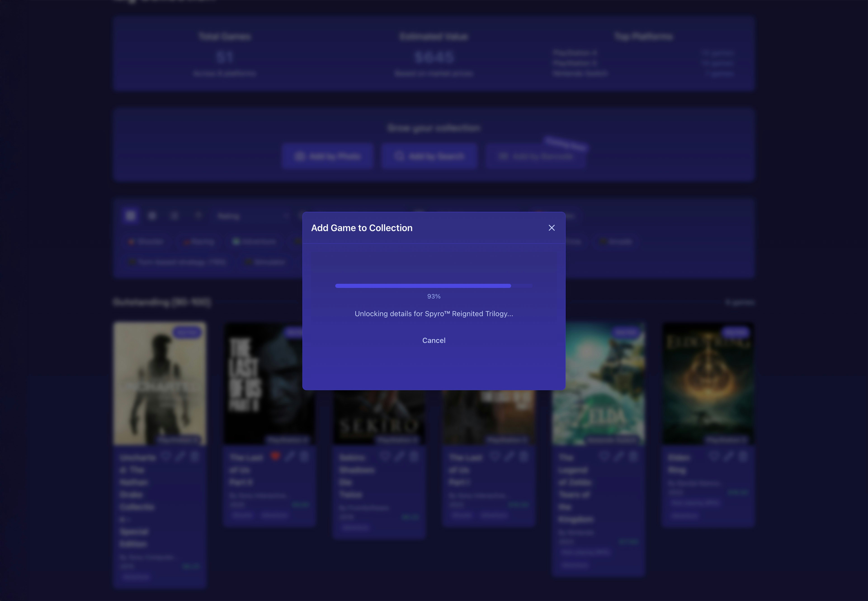Select the large grid view icon
Image resolution: width=868 pixels, height=601 pixels.
coord(131,216)
